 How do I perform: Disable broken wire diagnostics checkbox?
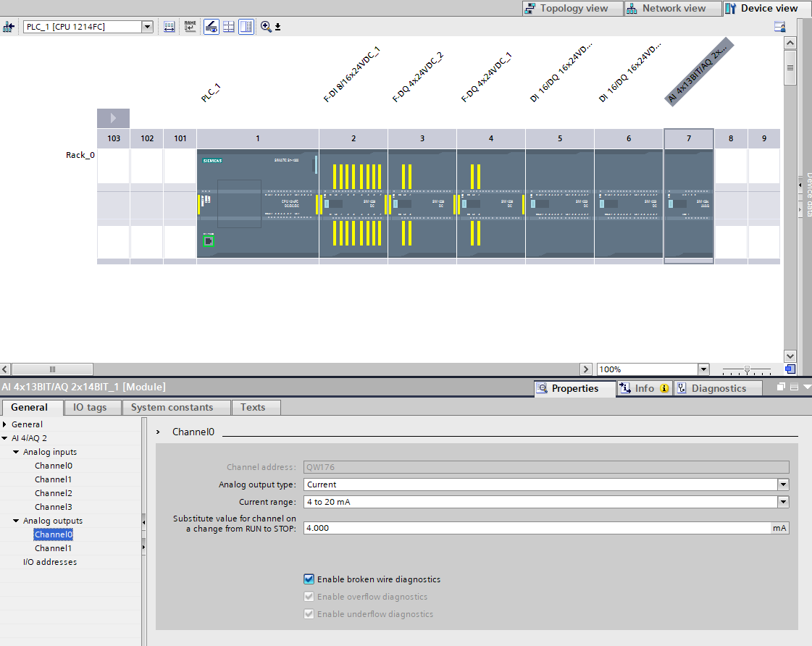click(309, 579)
